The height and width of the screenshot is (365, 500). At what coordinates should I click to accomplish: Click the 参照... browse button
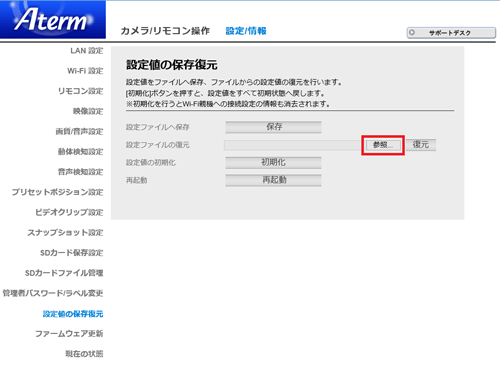(383, 145)
